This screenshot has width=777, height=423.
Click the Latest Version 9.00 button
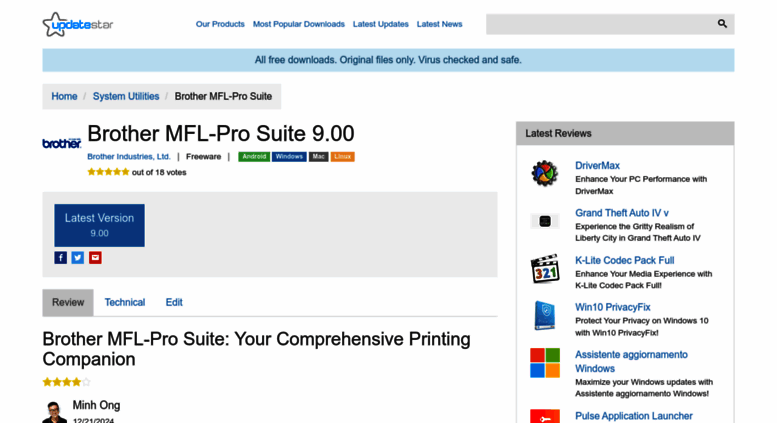point(99,225)
